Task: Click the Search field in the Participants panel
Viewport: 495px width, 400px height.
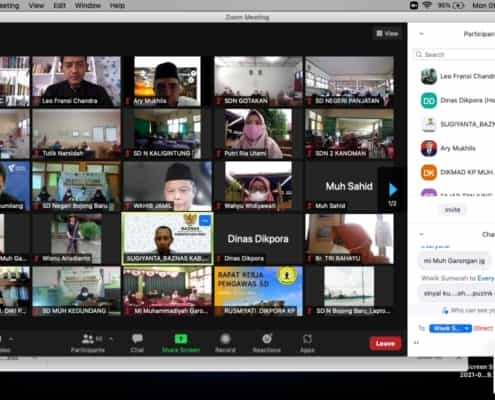Action: click(x=455, y=54)
